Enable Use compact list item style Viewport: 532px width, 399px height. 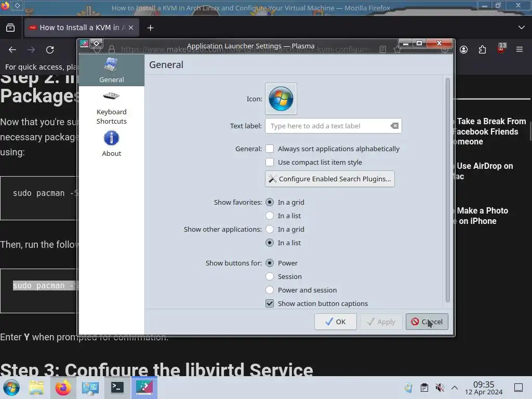pyautogui.click(x=270, y=162)
